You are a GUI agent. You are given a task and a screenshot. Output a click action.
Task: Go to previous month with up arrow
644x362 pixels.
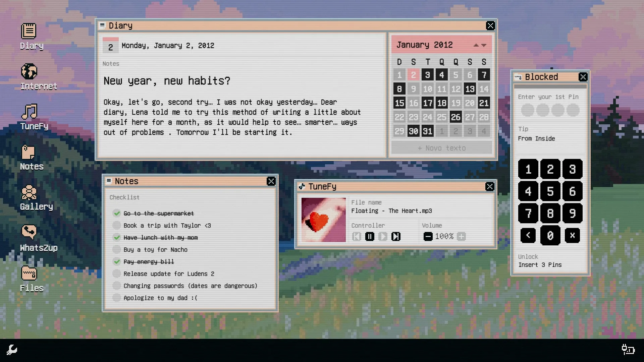pos(476,45)
